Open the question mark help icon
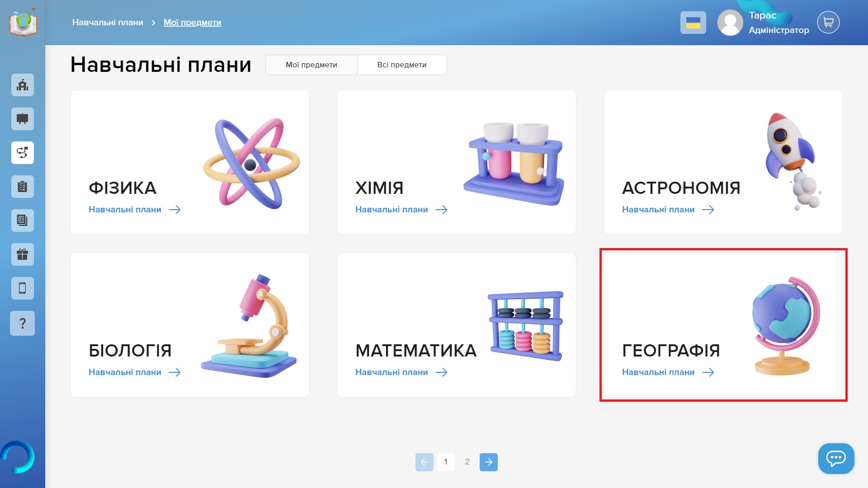 (23, 323)
